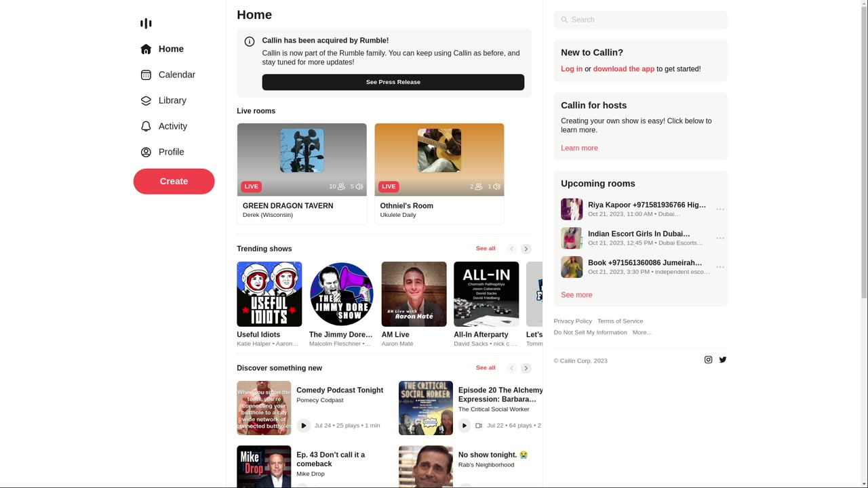Image resolution: width=868 pixels, height=488 pixels.
Task: Show next Discover something new items
Action: pyautogui.click(x=526, y=368)
